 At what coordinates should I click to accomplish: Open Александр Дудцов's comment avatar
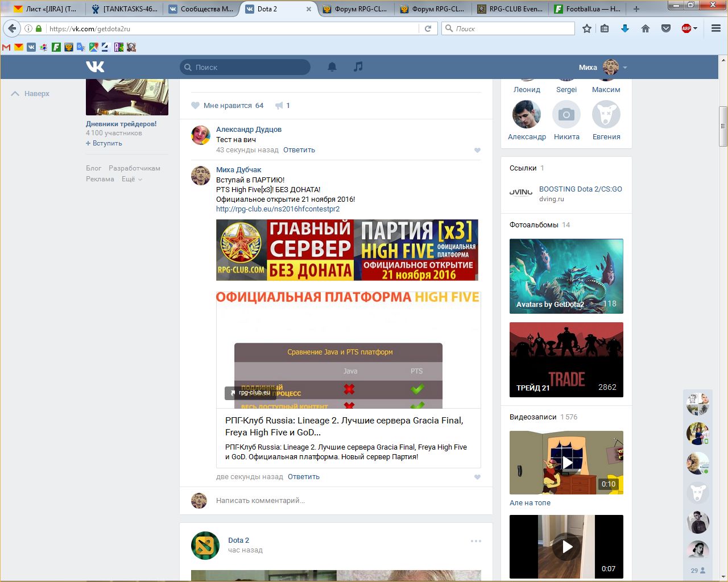click(x=201, y=135)
